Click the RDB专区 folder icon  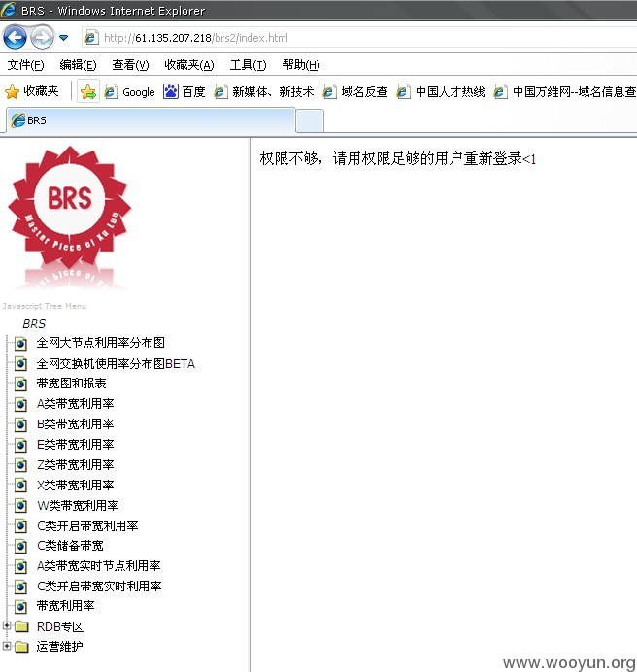[x=21, y=627]
